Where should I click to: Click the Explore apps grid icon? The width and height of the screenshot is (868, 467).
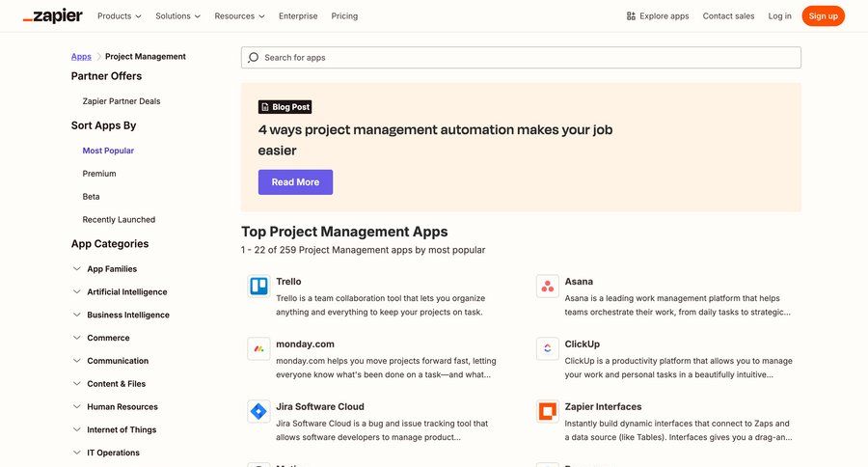tap(631, 16)
